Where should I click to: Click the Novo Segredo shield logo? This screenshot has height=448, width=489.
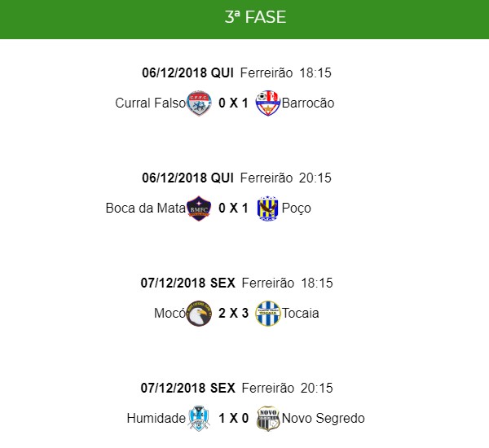[267, 418]
